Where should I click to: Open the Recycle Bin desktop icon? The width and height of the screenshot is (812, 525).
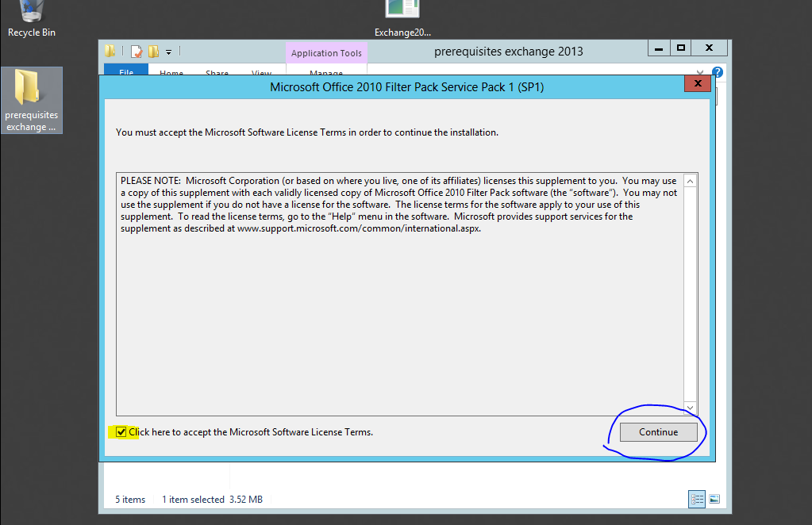(x=31, y=19)
